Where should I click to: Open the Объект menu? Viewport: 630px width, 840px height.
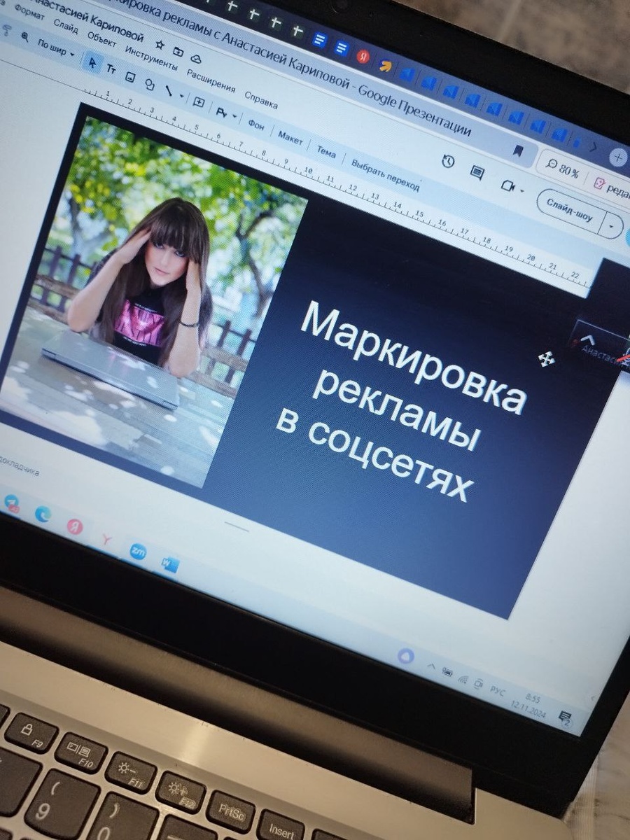coord(102,40)
